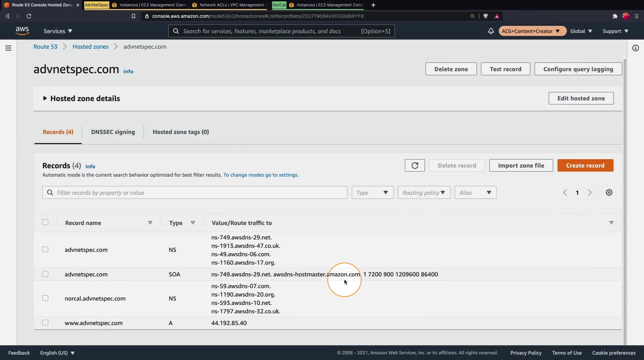644x360 pixels.
Task: Click the Delete zone button
Action: (451, 69)
